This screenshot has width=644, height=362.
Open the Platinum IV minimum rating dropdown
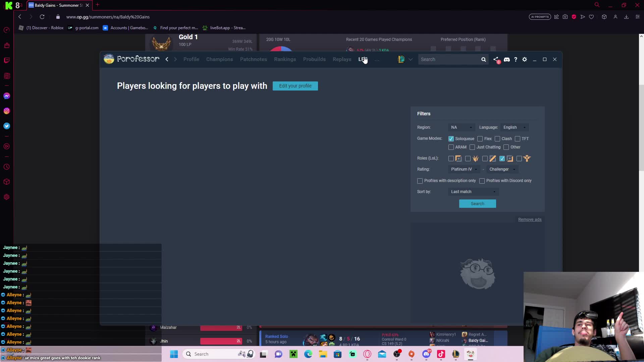(464, 169)
